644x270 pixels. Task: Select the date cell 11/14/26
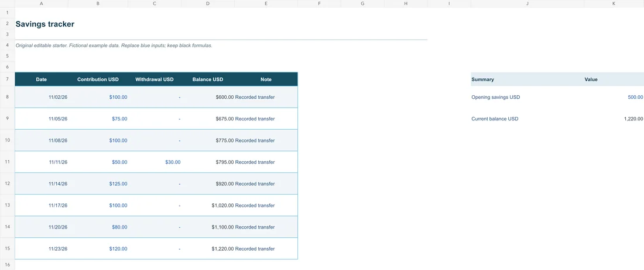pos(42,184)
